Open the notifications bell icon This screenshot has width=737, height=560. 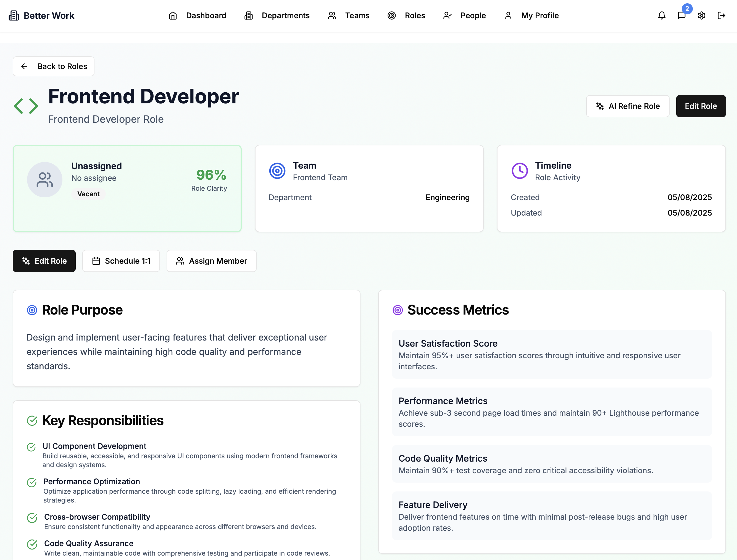(662, 16)
